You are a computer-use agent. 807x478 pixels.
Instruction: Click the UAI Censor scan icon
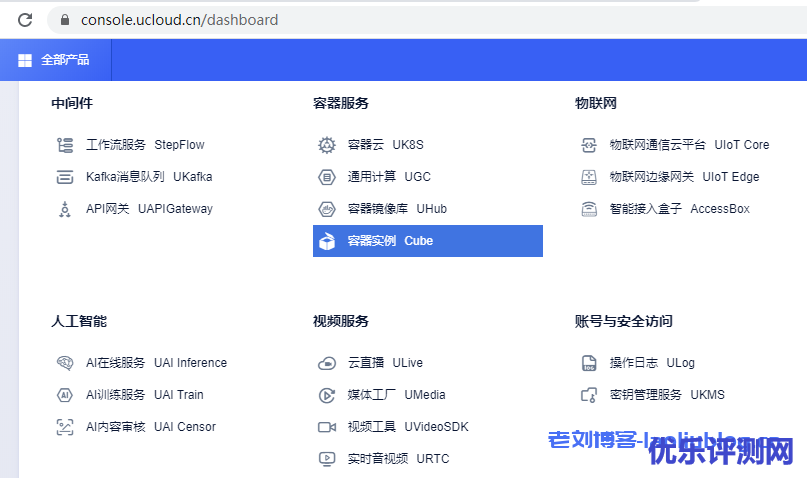65,427
